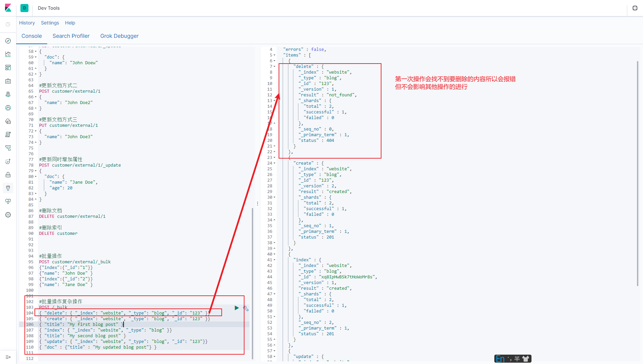Run the bulk request with green play button
643x364 pixels.
237,308
